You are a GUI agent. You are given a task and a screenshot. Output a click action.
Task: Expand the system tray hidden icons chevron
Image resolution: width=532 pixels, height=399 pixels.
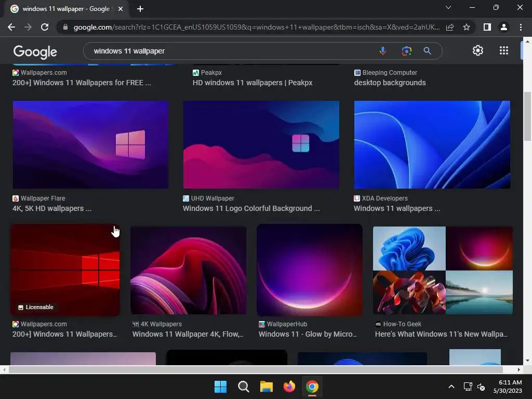(451, 387)
